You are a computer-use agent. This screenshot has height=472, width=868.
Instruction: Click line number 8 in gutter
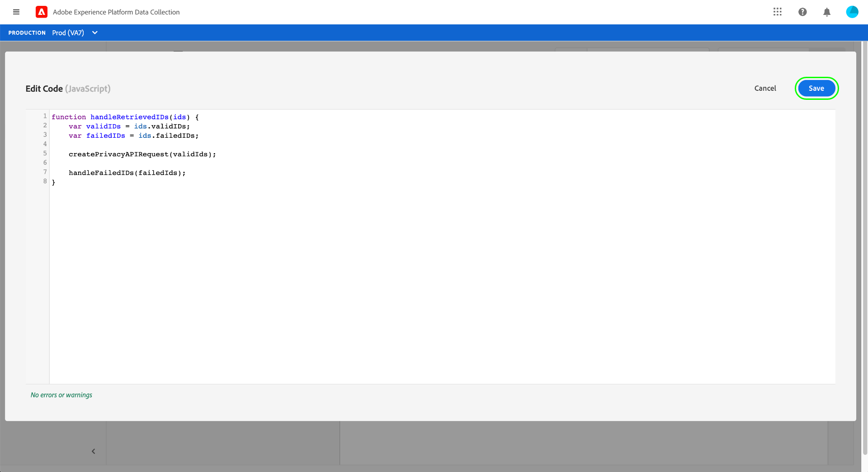(x=45, y=181)
